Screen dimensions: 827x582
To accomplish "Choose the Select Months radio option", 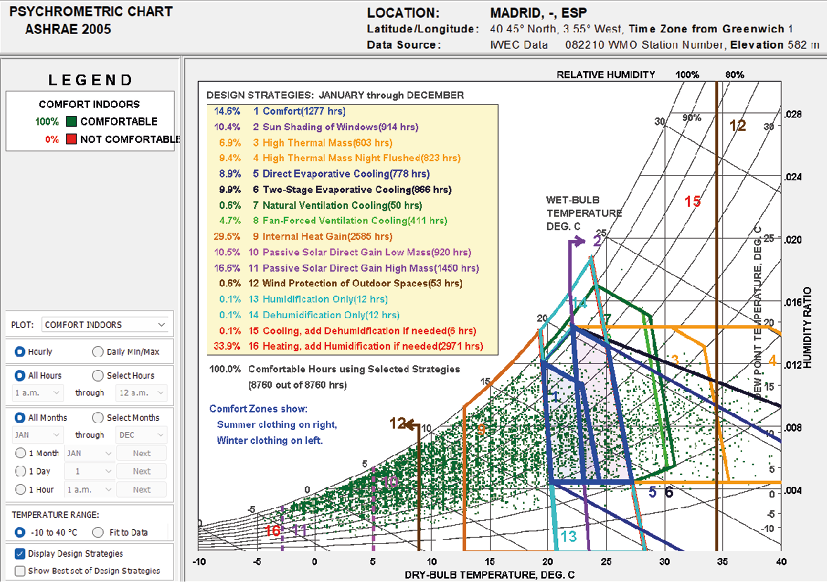I will [x=97, y=417].
